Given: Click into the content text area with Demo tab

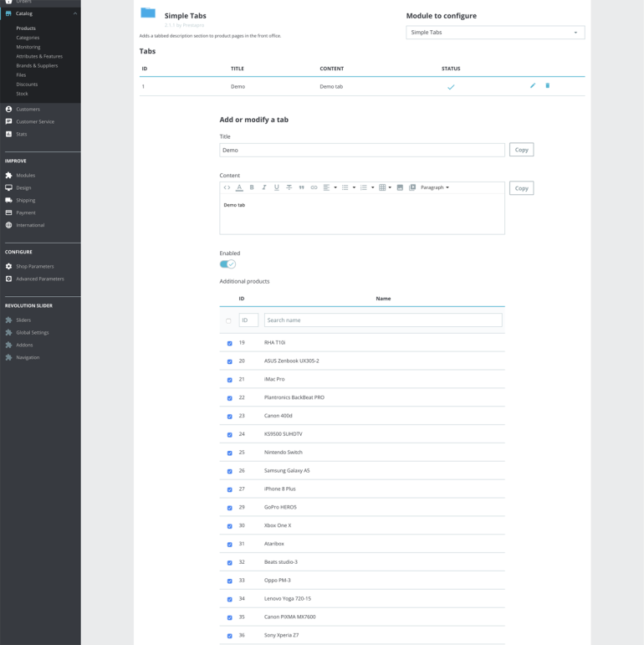Looking at the screenshot, I should (x=362, y=214).
